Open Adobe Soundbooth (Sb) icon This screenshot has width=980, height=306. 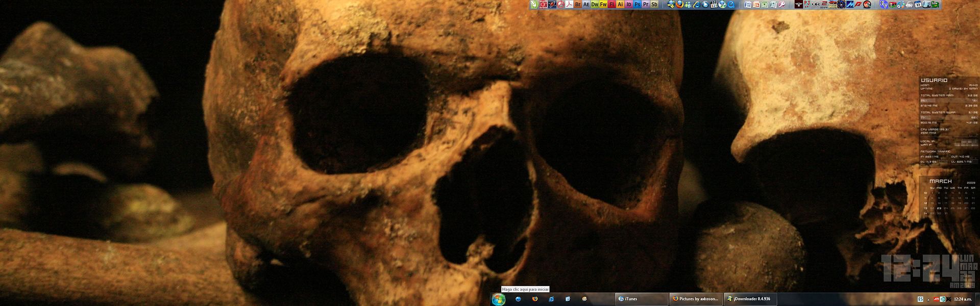tap(654, 4)
